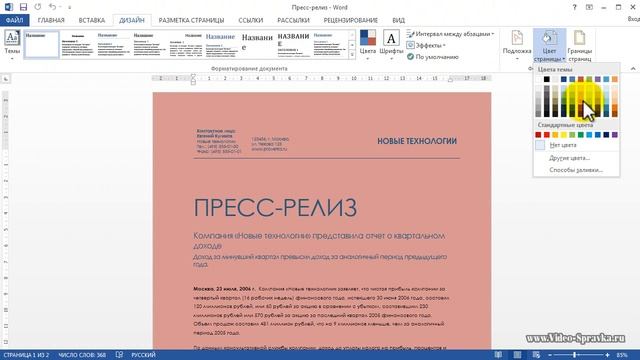The image size is (640, 360).
Task: Open the Шрифты theme fonts menu
Action: pyautogui.click(x=391, y=45)
